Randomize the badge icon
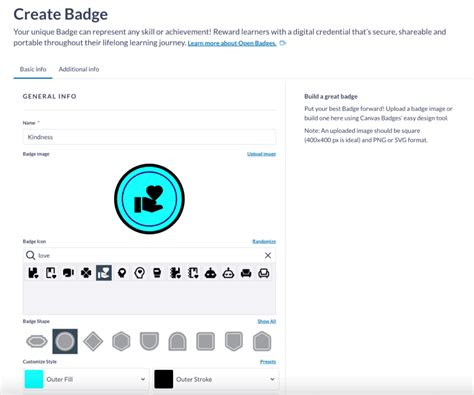 (x=264, y=241)
